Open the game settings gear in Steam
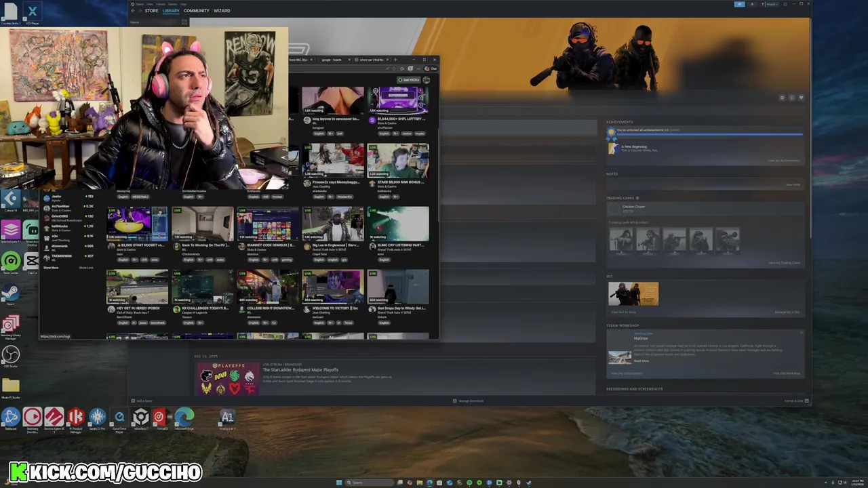 pyautogui.click(x=782, y=98)
